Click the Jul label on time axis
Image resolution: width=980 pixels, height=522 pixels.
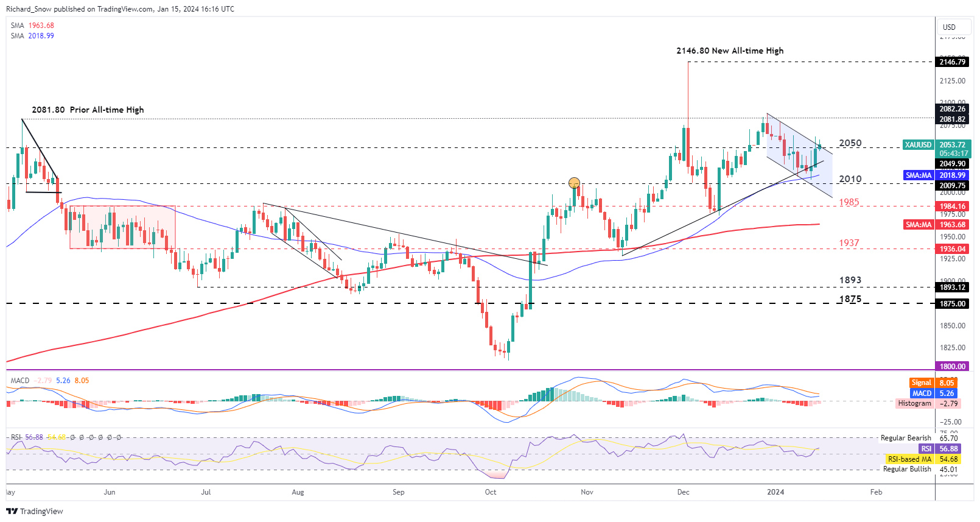click(x=206, y=492)
